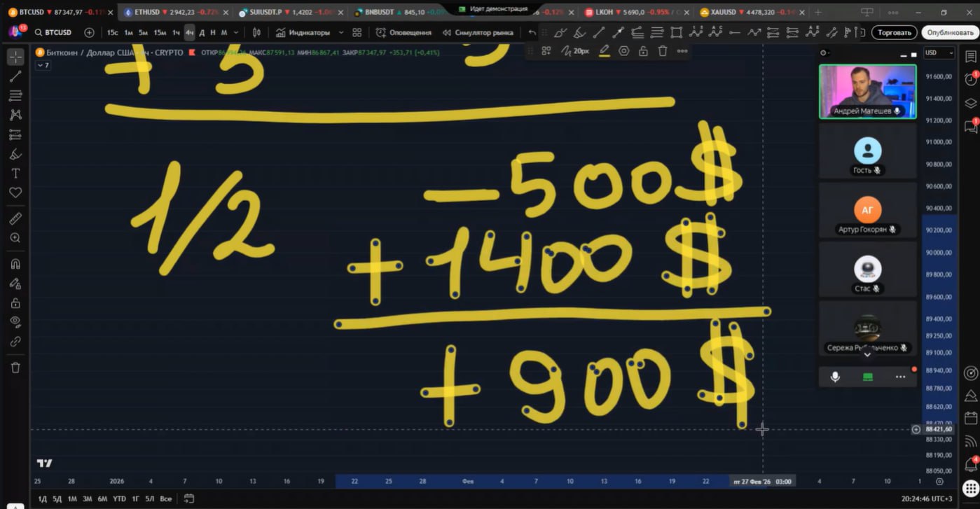980x509 pixels.
Task: Click the BTCUSD symbol search field
Action: point(57,32)
